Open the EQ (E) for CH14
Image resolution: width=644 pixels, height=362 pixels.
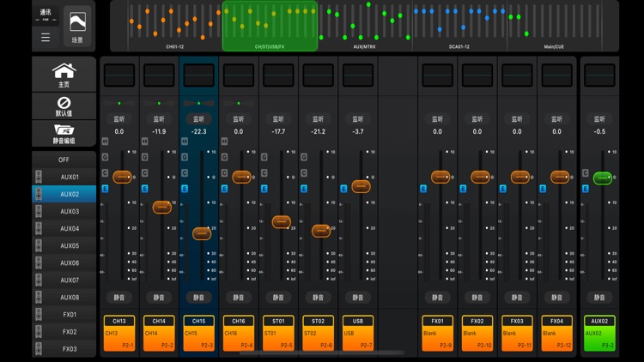pyautogui.click(x=145, y=189)
